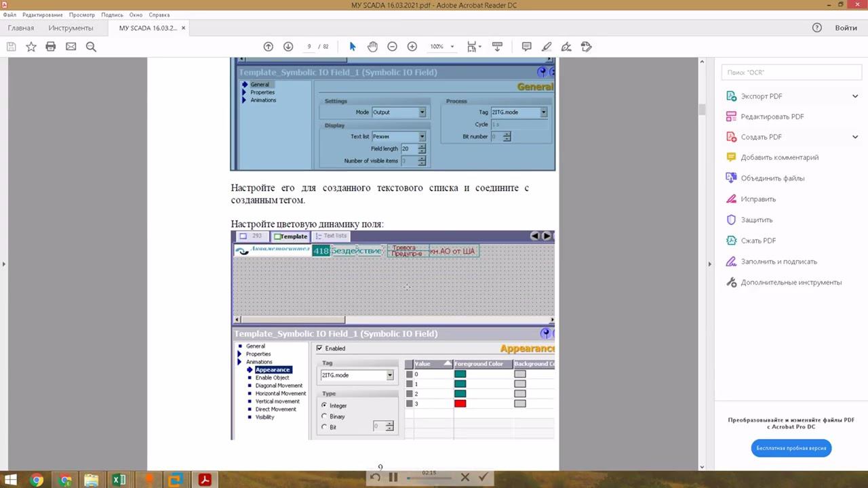Viewport: 868px width, 488px height.
Task: Switch to the Главная tab
Action: (x=21, y=28)
